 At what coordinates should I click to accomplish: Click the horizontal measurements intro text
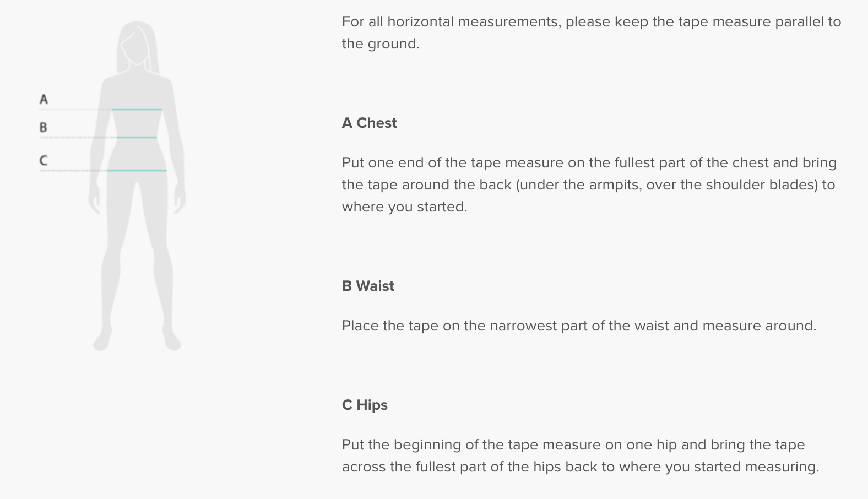point(591,33)
